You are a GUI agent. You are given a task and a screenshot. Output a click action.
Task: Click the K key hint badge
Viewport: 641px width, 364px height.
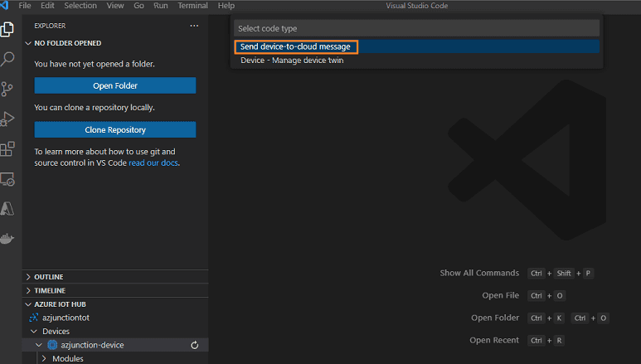tap(559, 318)
